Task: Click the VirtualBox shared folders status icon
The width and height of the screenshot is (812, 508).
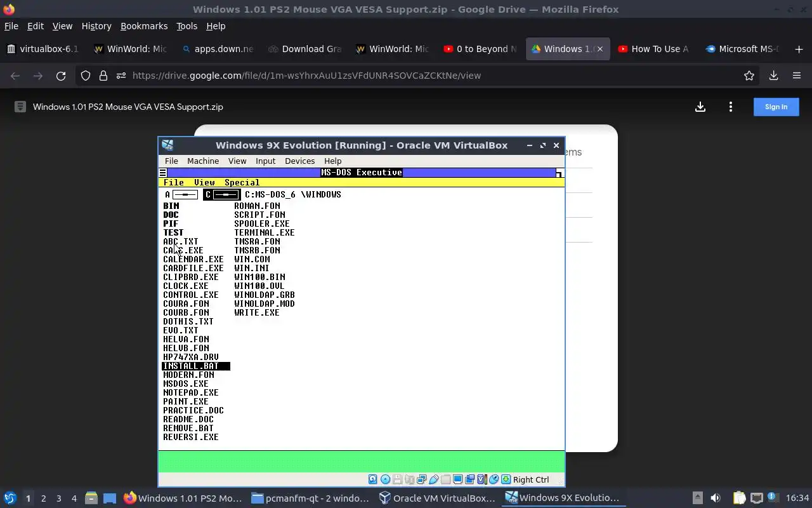Action: point(445,479)
